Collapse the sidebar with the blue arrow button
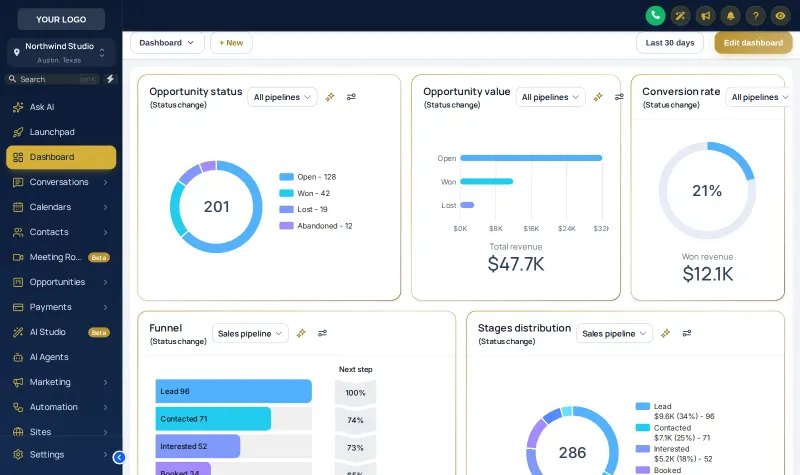The height and width of the screenshot is (475, 800). 119,457
